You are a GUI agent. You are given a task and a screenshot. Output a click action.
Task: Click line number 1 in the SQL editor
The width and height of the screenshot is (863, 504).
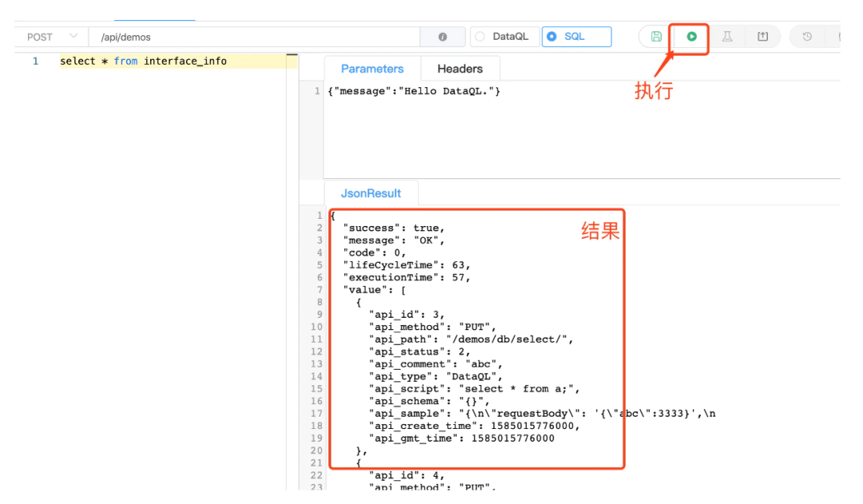tap(35, 61)
